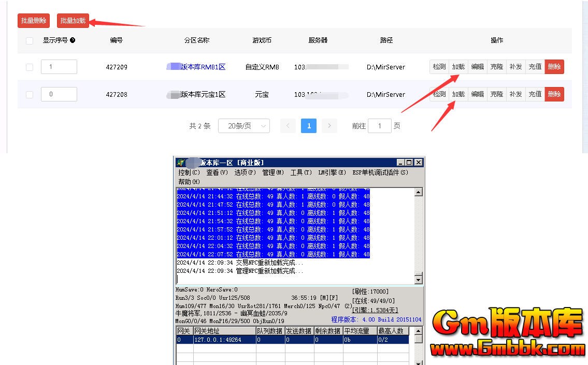Check the row checkbox for 427209

[x=30, y=67]
